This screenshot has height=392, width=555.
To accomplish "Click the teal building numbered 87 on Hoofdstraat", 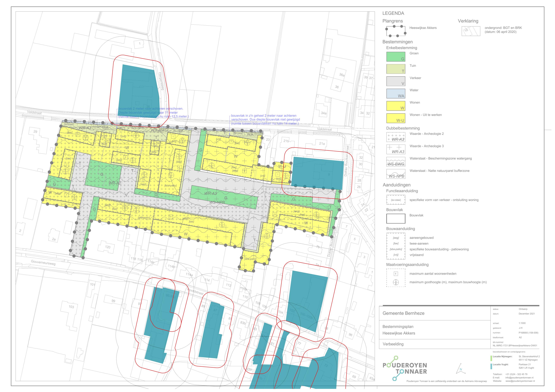I will tap(211, 330).
